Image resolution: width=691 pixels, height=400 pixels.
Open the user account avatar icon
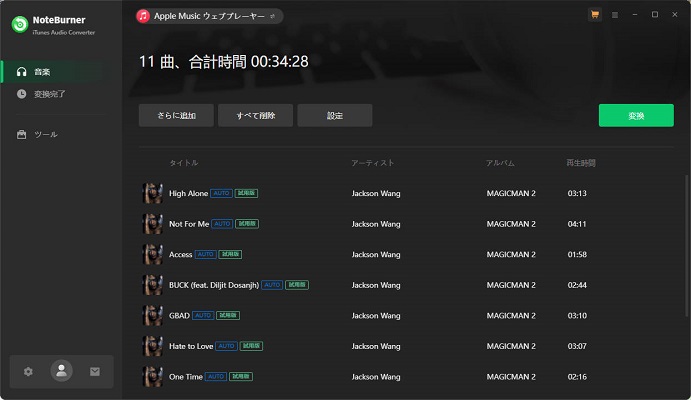pyautogui.click(x=61, y=371)
